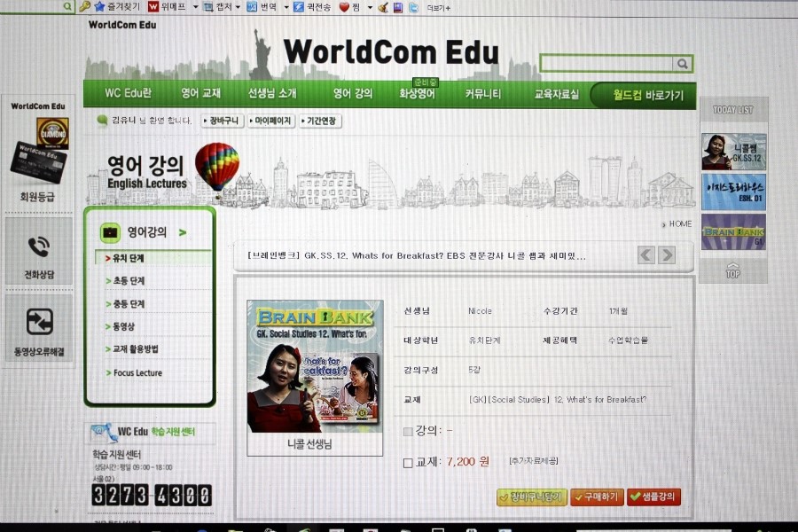This screenshot has height=532, width=798.
Task: Open the 화상영어 menu
Action: [417, 94]
